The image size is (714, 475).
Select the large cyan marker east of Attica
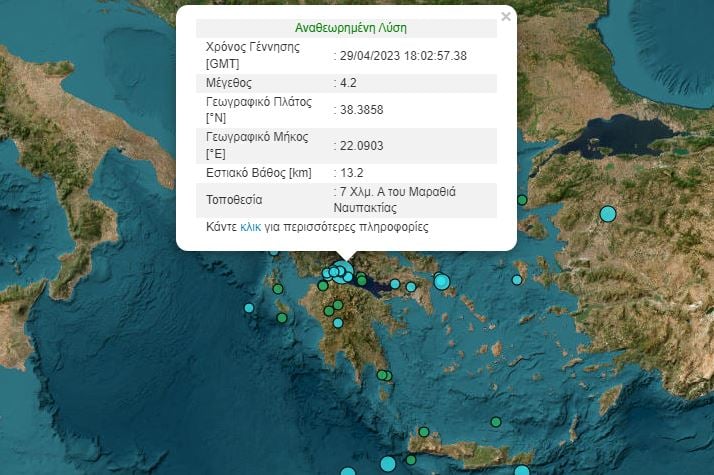(442, 282)
